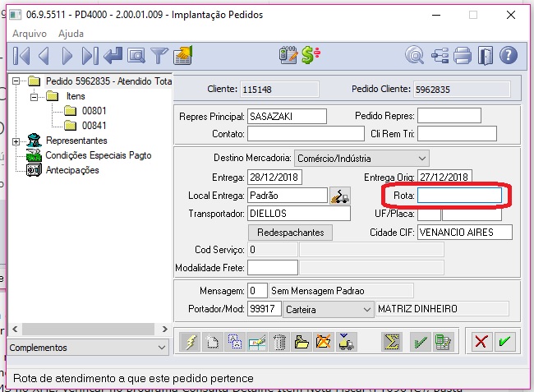Click the copy duplicate icon
The image size is (534, 392).
(x=235, y=342)
